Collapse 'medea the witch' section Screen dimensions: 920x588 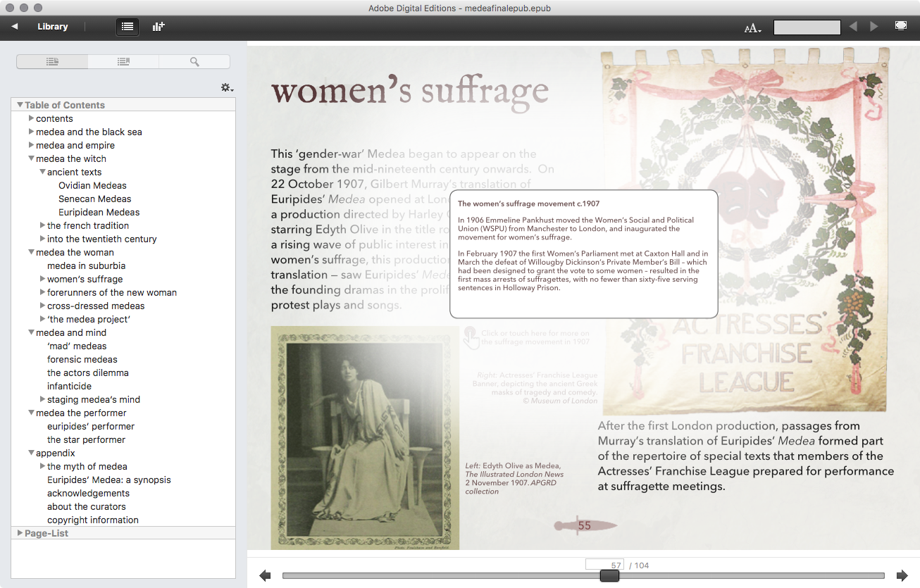[31, 158]
